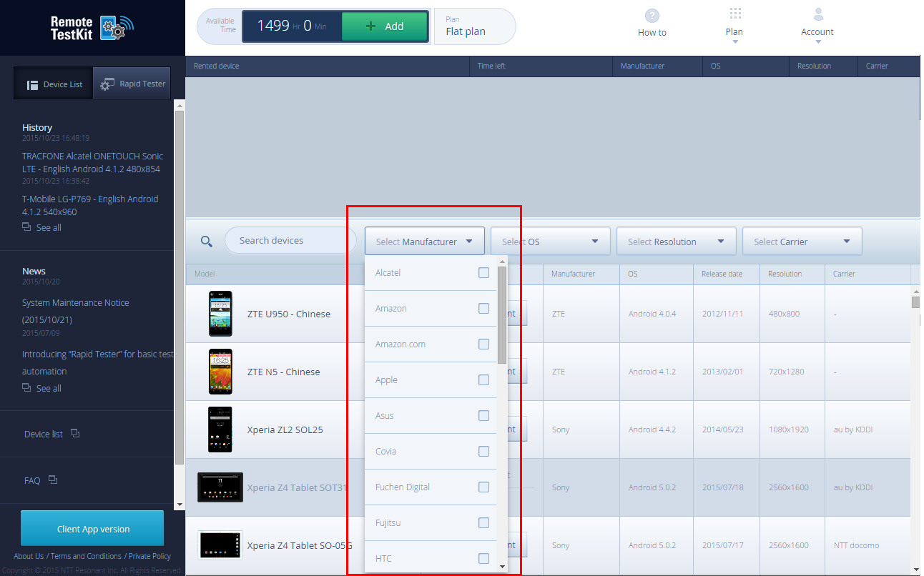Click external-link icon next to FAQ
This screenshot has width=924, height=576.
click(x=52, y=480)
